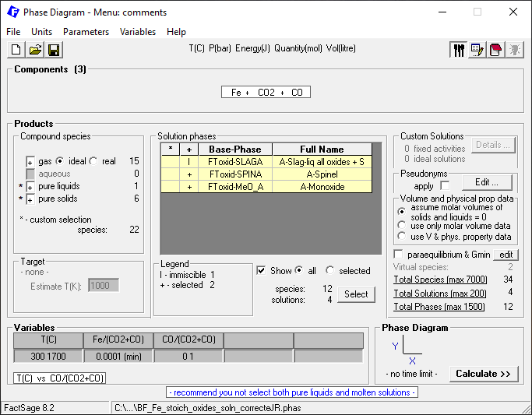Click the Pseudonyms Edit ... button
This screenshot has height=415, width=532.
pyautogui.click(x=487, y=182)
